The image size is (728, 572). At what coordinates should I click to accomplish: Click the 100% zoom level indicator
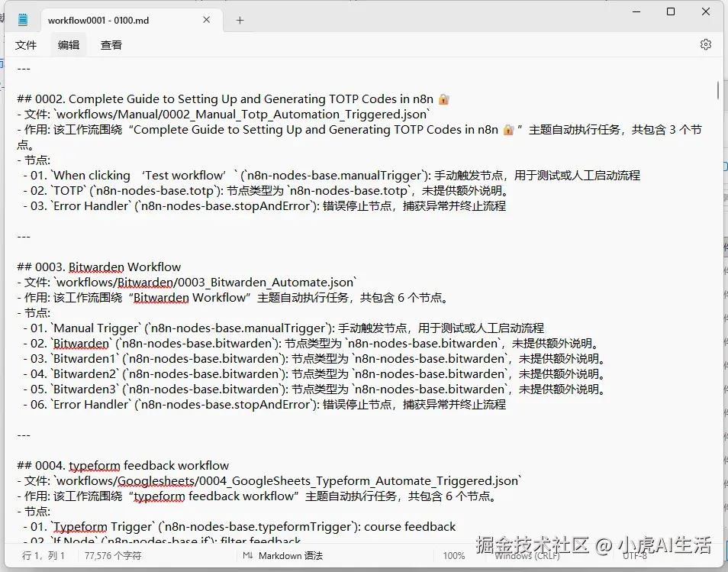pos(453,556)
